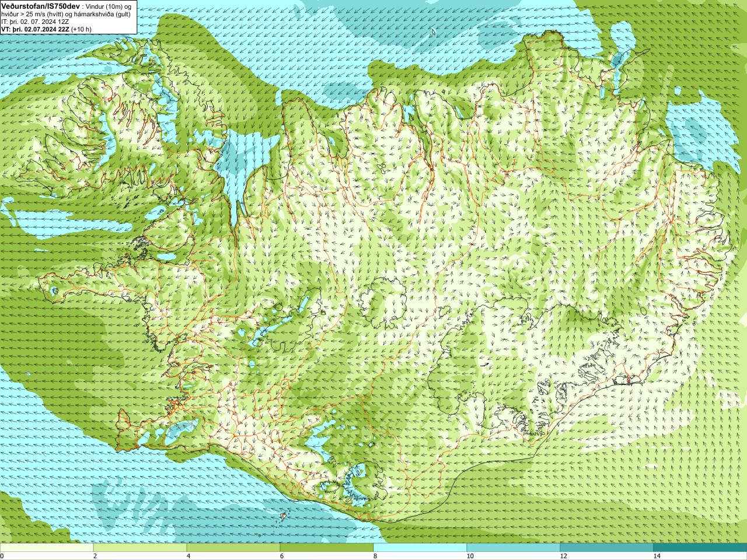Viewport: 747px width, 560px height.
Task: Click the light green 2–4 m/s legend swatch
Action: click(140, 547)
